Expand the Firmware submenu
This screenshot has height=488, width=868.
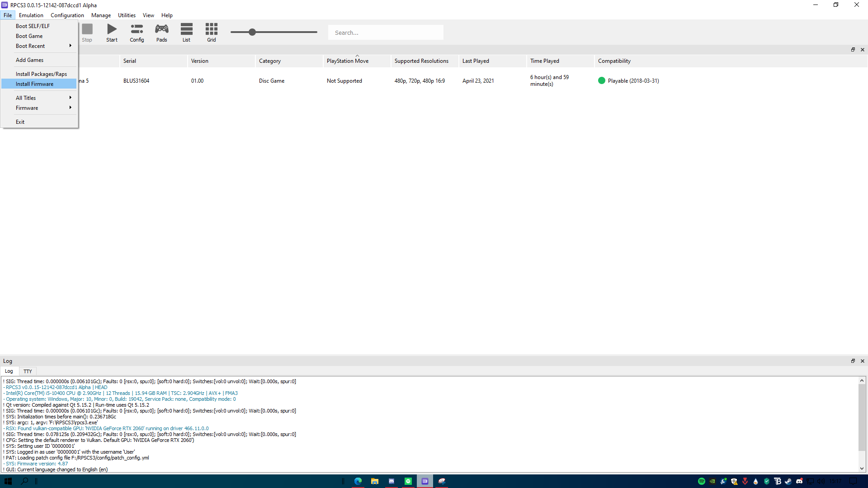click(39, 108)
